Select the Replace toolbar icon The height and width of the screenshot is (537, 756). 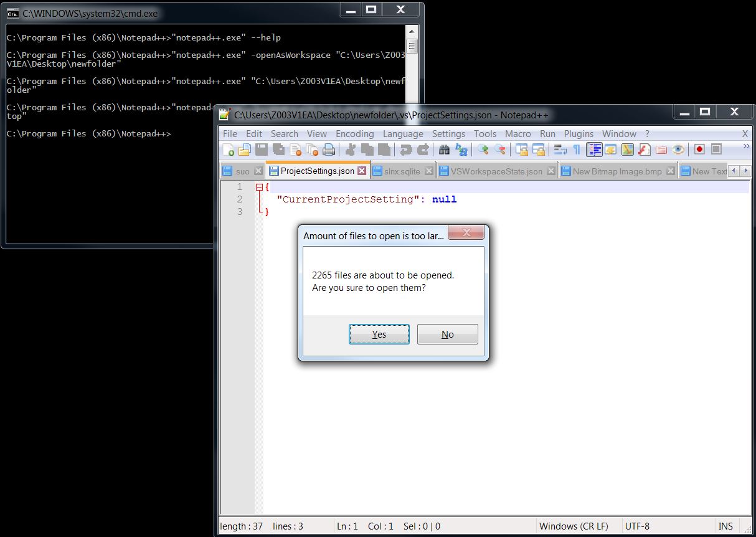point(461,150)
